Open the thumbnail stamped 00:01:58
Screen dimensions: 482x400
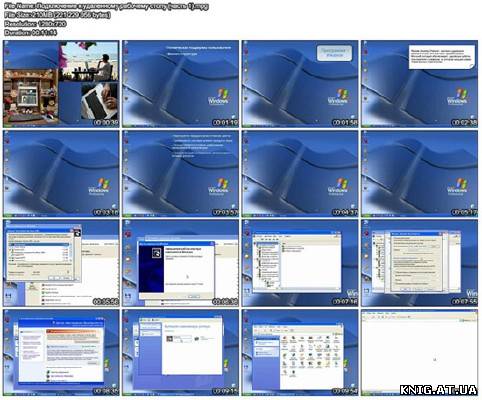coord(300,84)
